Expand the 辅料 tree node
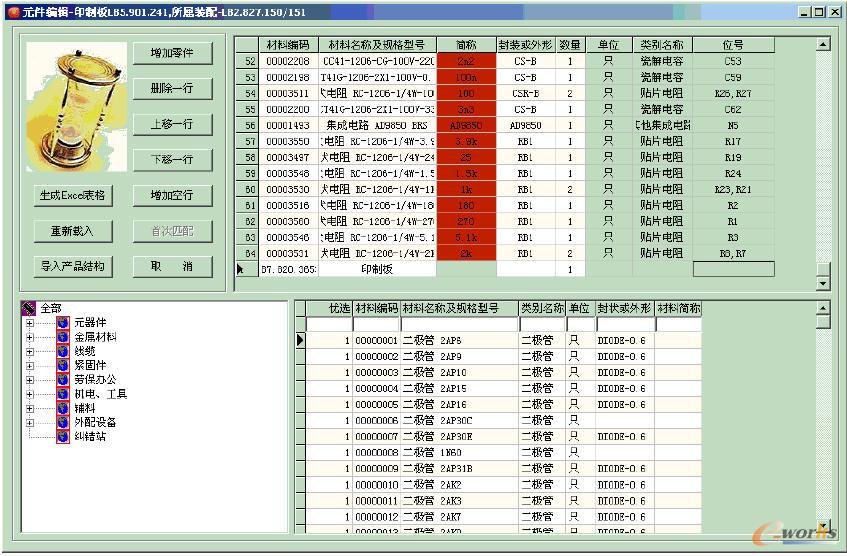847x556 pixels. point(30,408)
